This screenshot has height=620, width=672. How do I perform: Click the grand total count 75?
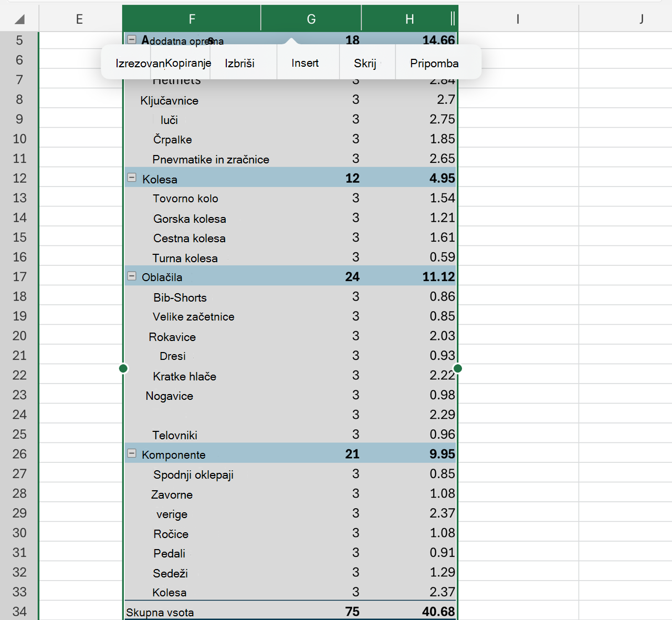click(x=352, y=612)
